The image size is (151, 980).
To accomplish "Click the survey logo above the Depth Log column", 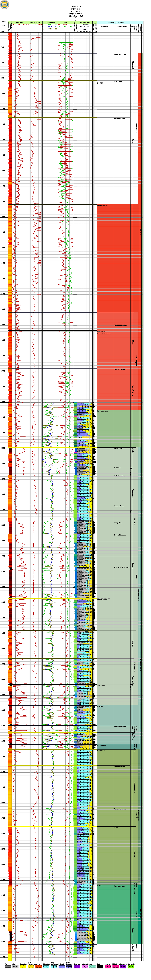I will pyautogui.click(x=5, y=4).
